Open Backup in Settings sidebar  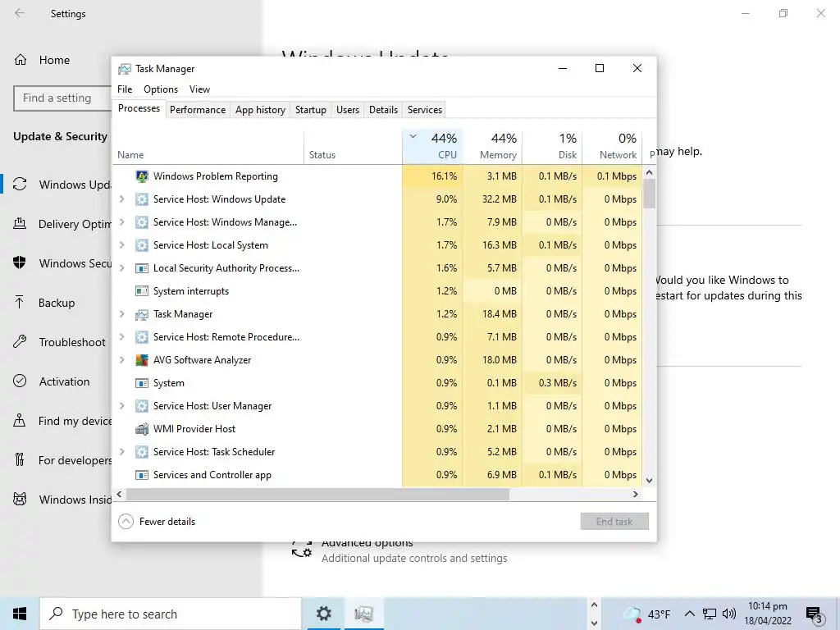point(56,303)
